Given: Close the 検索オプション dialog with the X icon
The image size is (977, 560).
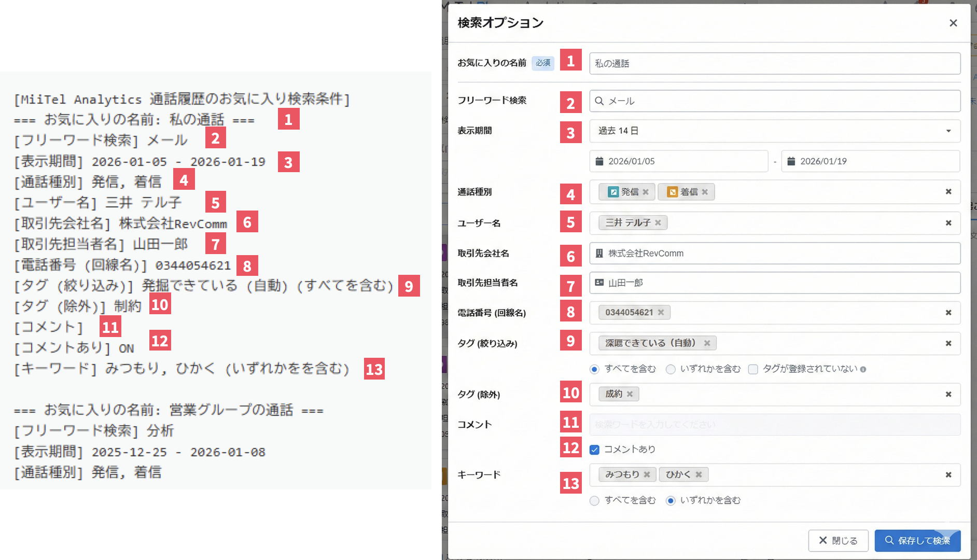Looking at the screenshot, I should pyautogui.click(x=953, y=23).
